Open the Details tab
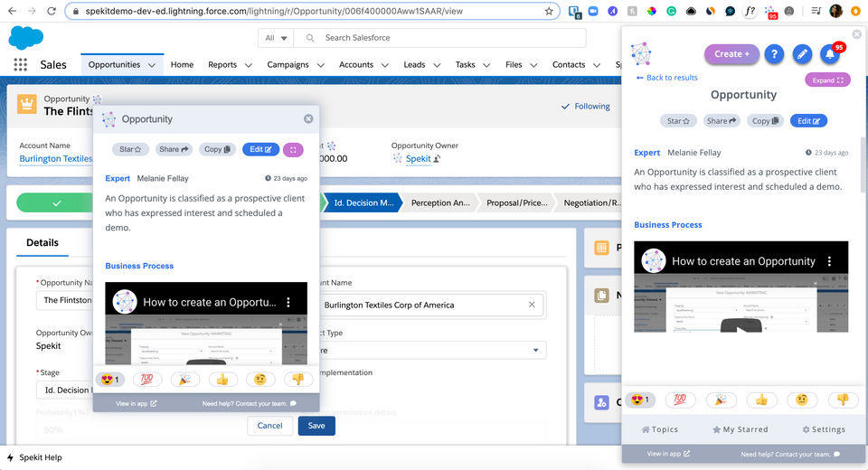 (x=42, y=242)
